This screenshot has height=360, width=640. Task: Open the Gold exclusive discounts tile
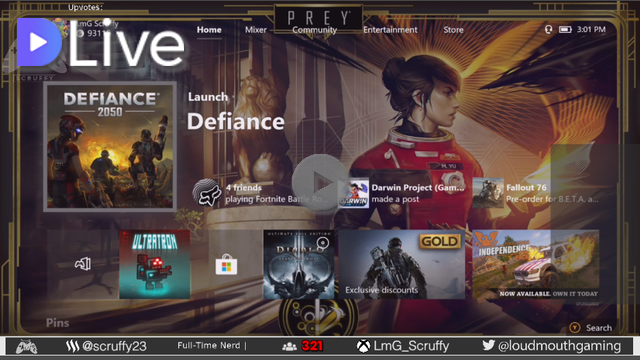[402, 264]
